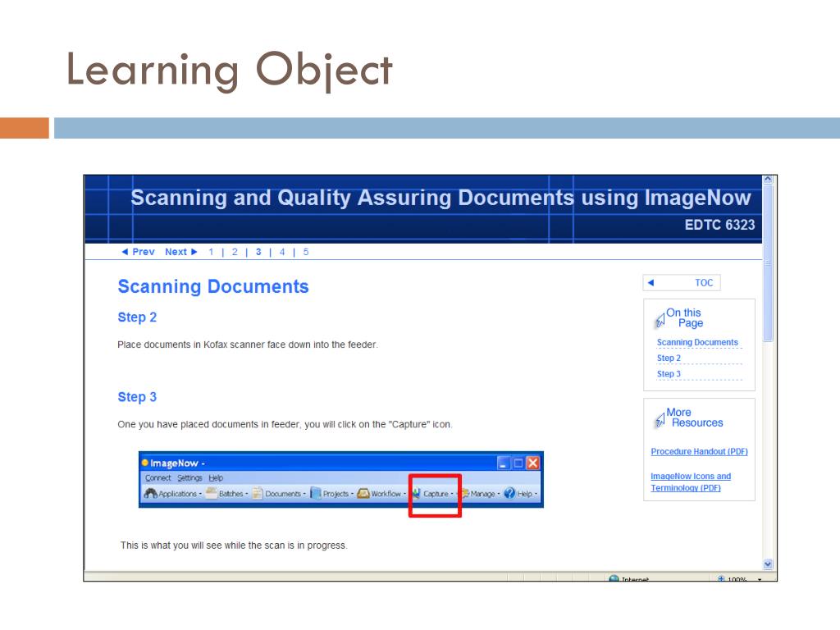Expand the Projects dropdown arrow
The height and width of the screenshot is (630, 840).
352,494
